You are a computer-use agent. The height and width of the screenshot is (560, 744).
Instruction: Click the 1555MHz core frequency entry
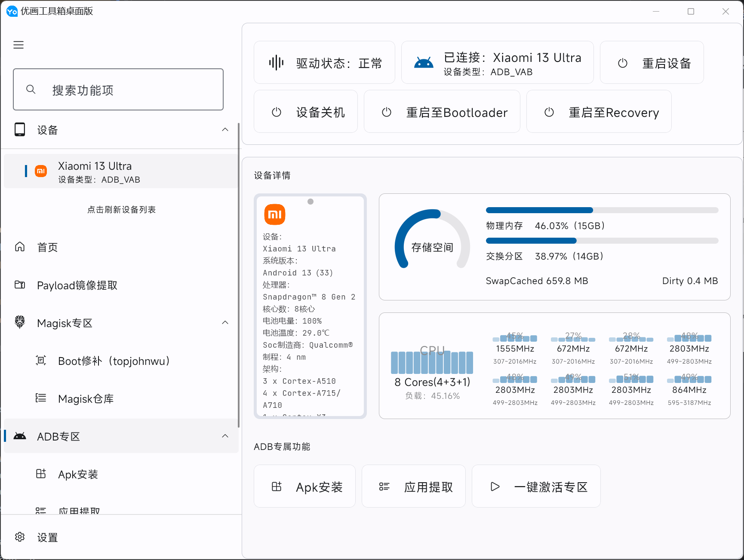(515, 349)
